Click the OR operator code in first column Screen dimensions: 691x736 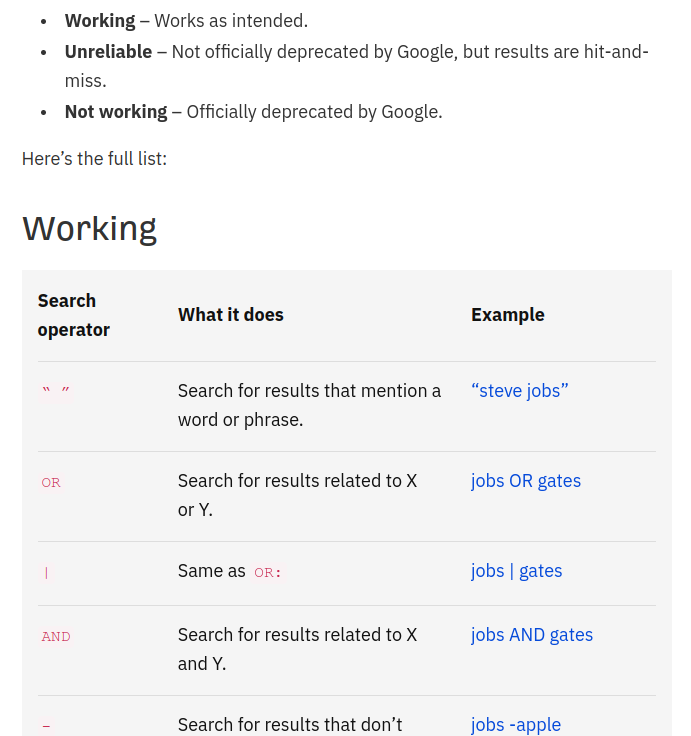coord(51,483)
